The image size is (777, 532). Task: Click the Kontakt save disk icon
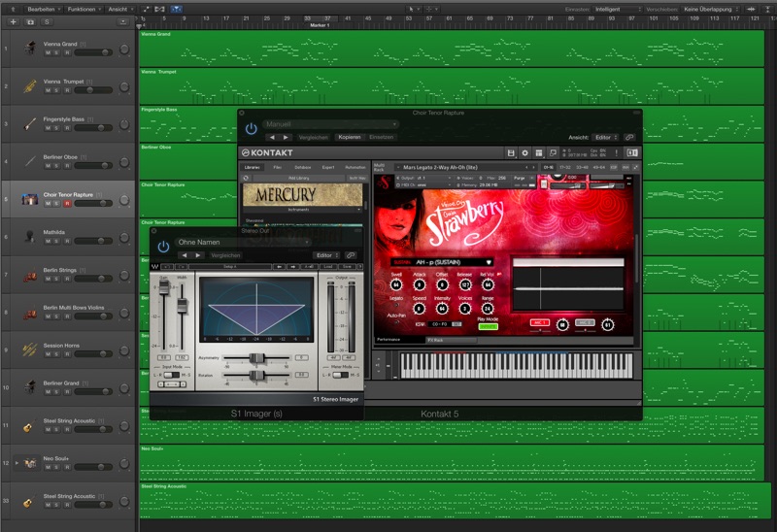511,153
